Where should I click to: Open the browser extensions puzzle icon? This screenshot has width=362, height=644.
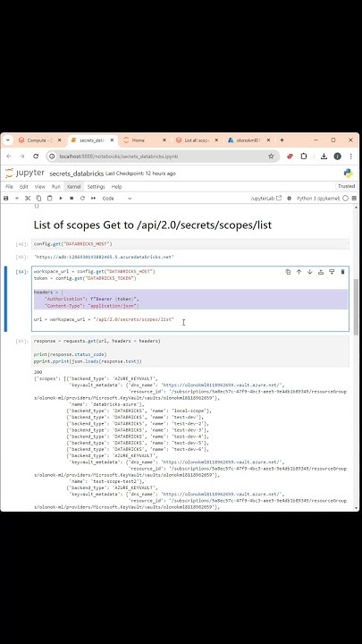click(x=304, y=157)
